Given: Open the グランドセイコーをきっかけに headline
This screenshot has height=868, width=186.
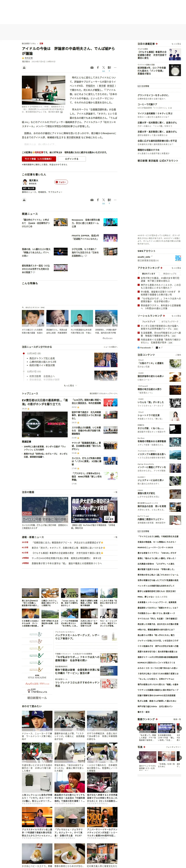Looking at the screenshot, I should (153, 95).
